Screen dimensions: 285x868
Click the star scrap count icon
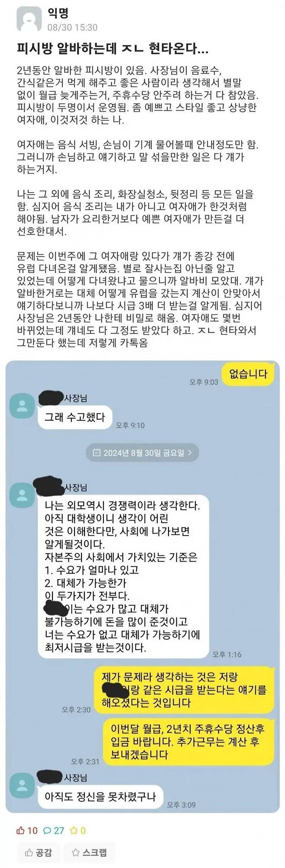(74, 830)
